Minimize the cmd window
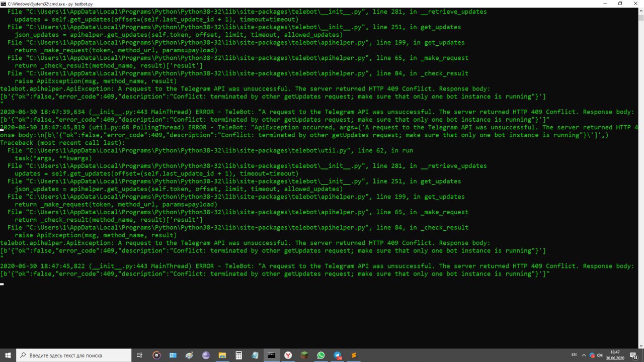Screen dimensions: 644x362 coord(605,4)
